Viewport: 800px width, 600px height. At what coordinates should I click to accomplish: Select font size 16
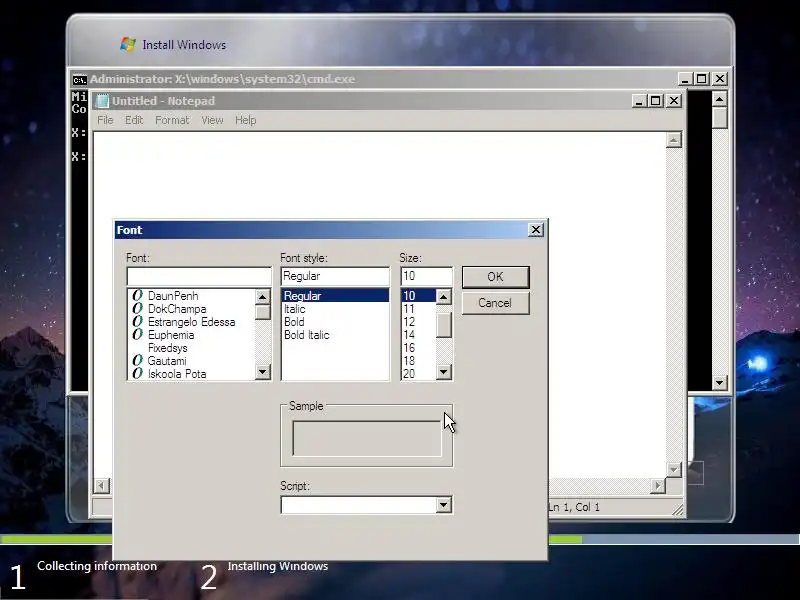click(x=419, y=348)
